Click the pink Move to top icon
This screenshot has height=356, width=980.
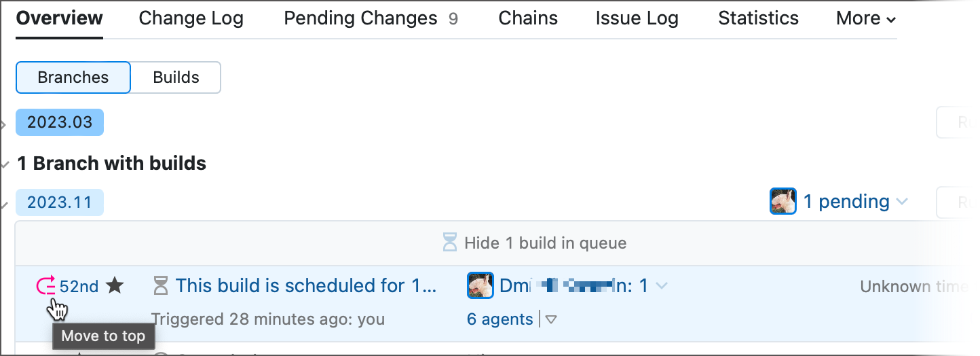[45, 286]
